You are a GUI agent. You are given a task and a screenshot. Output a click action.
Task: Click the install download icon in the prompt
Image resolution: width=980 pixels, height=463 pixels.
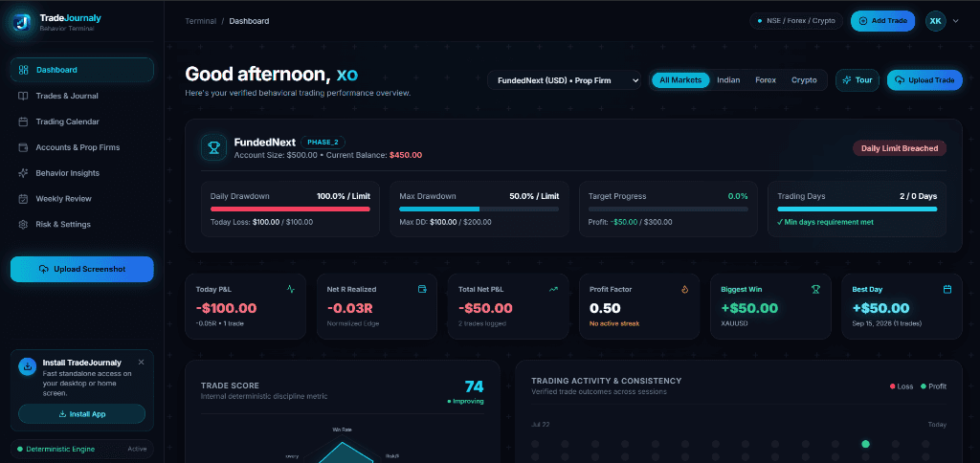(x=27, y=366)
